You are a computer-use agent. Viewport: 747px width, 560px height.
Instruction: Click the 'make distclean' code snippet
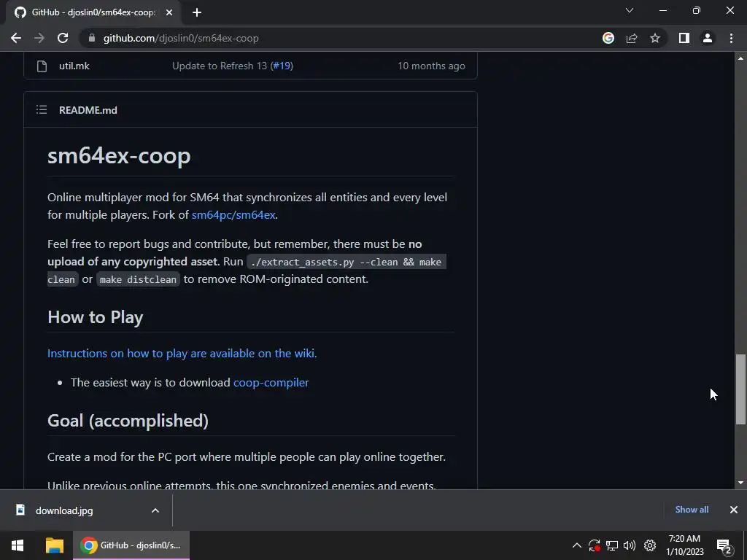pyautogui.click(x=138, y=279)
